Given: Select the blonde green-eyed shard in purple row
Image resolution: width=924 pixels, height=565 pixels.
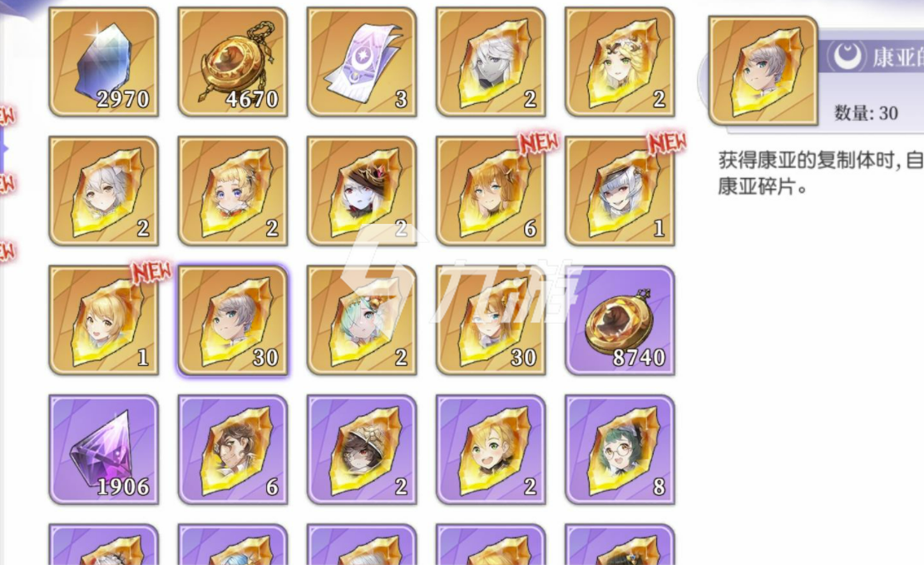Looking at the screenshot, I should click(491, 449).
